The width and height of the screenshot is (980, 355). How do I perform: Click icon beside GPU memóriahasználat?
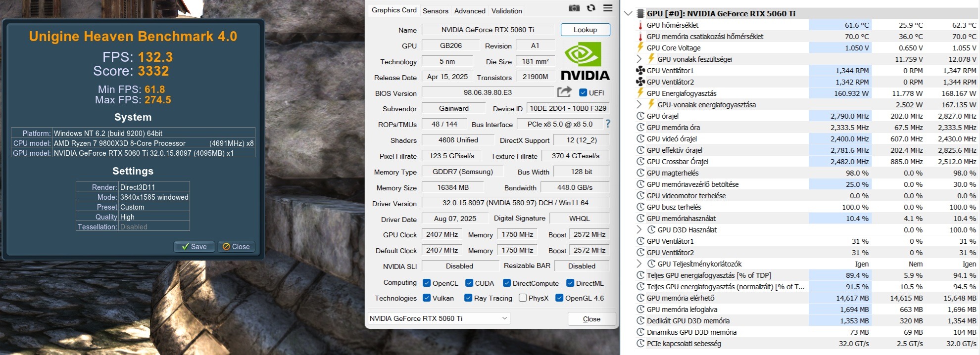coord(640,219)
